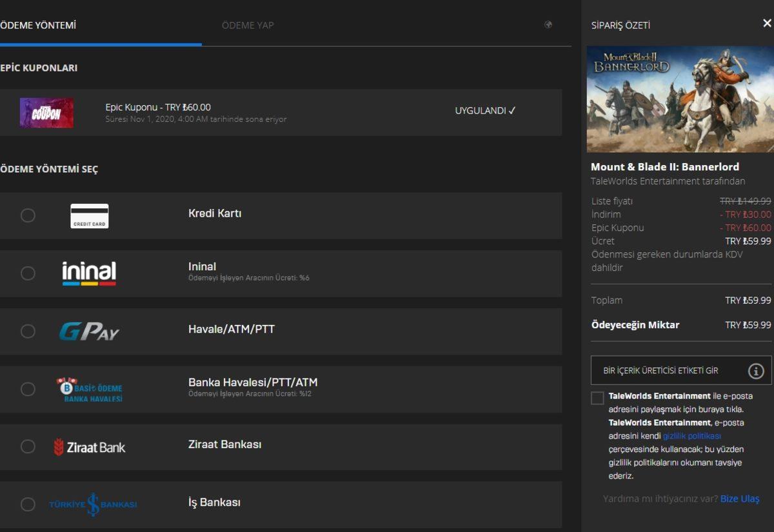The image size is (774, 532).
Task: Open the language selector globe icon
Action: (549, 25)
